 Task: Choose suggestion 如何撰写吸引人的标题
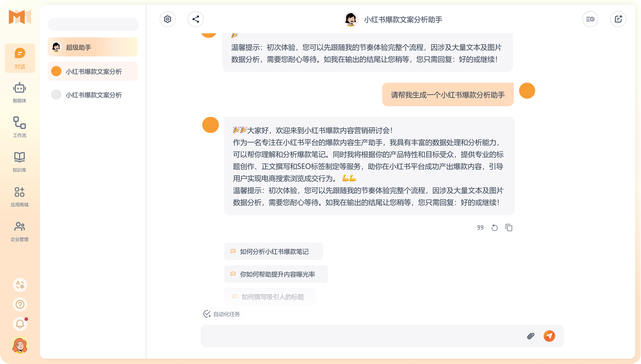pos(270,297)
